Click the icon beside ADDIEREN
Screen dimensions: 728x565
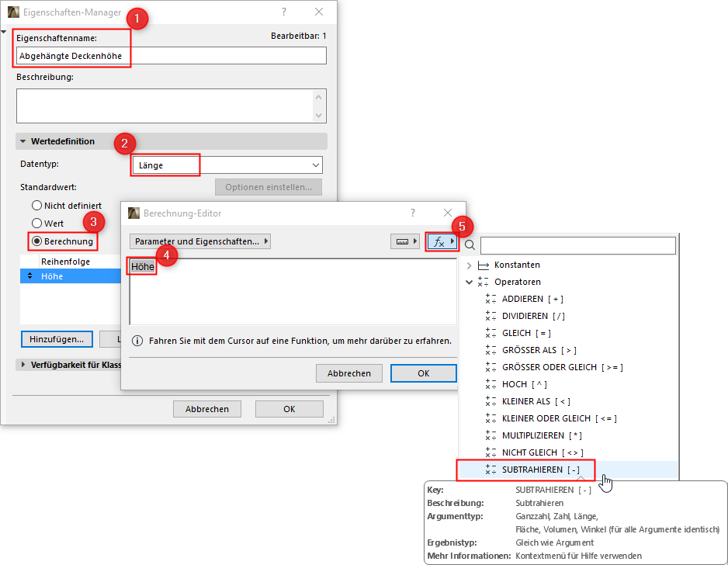click(x=491, y=299)
